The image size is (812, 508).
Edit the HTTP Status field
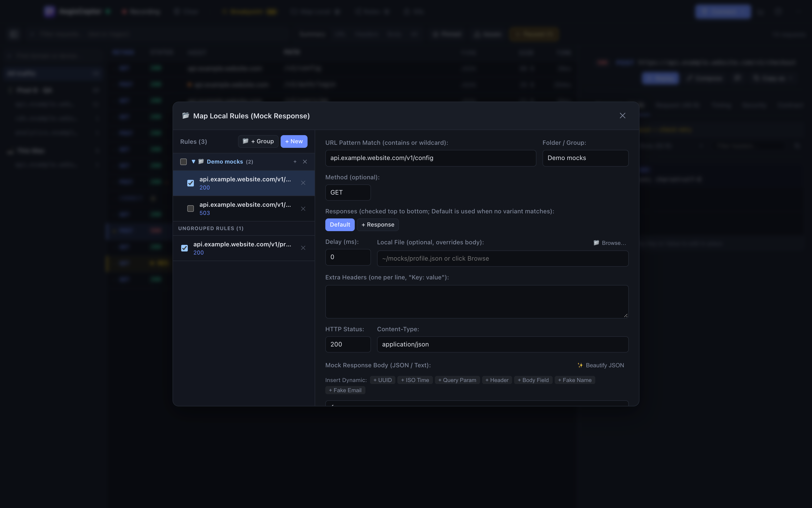point(348,344)
